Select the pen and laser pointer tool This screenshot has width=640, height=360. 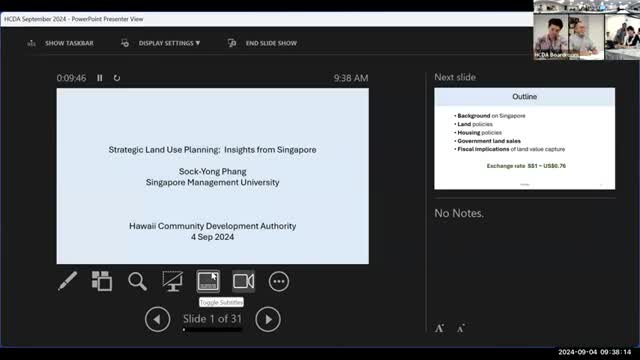point(68,281)
